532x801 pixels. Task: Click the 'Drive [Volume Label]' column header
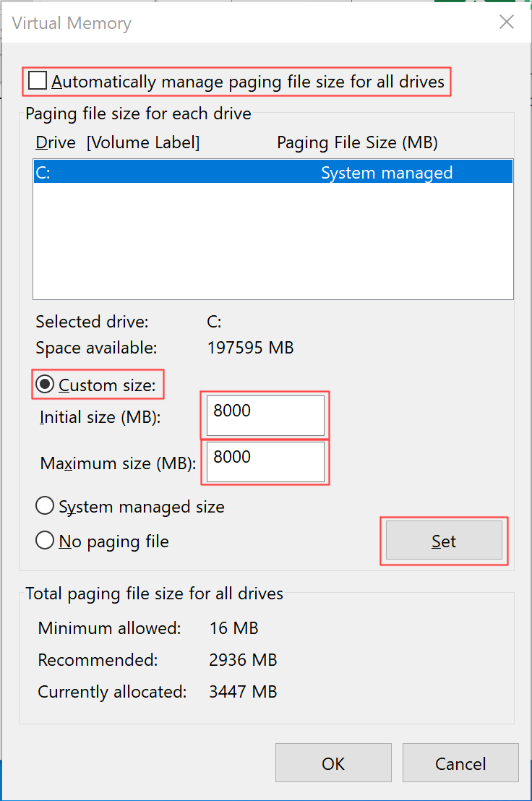[x=117, y=142]
